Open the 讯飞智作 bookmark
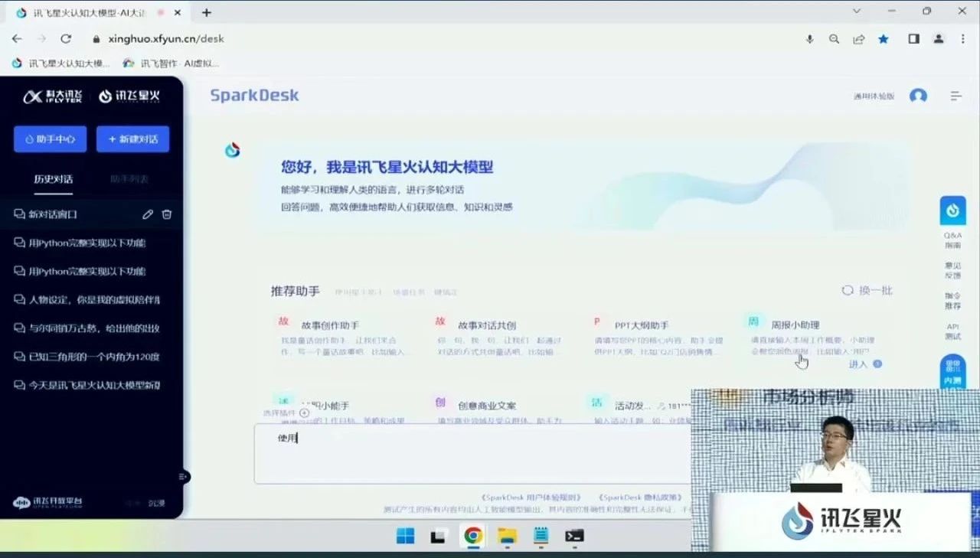The width and height of the screenshot is (980, 558). click(x=171, y=64)
